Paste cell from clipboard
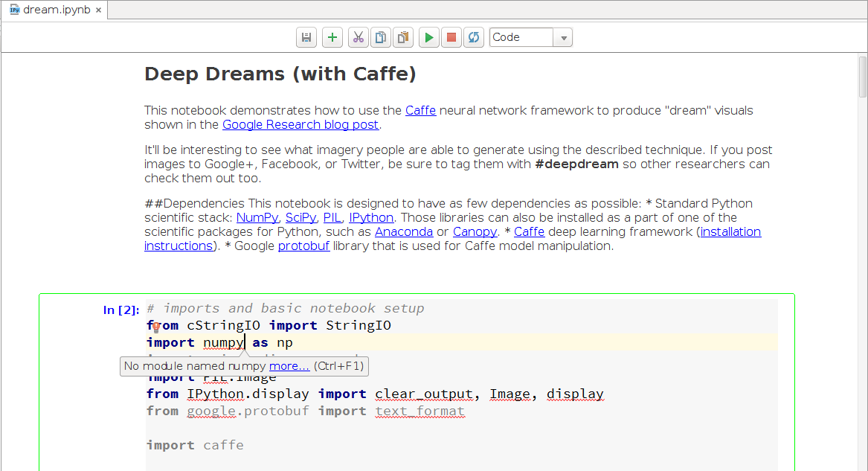 click(x=403, y=38)
